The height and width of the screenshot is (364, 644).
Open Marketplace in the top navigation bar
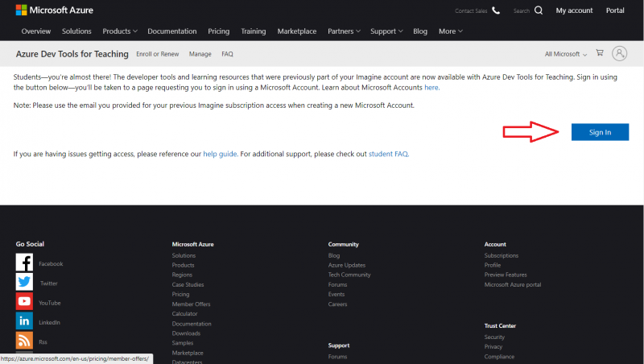pos(296,31)
